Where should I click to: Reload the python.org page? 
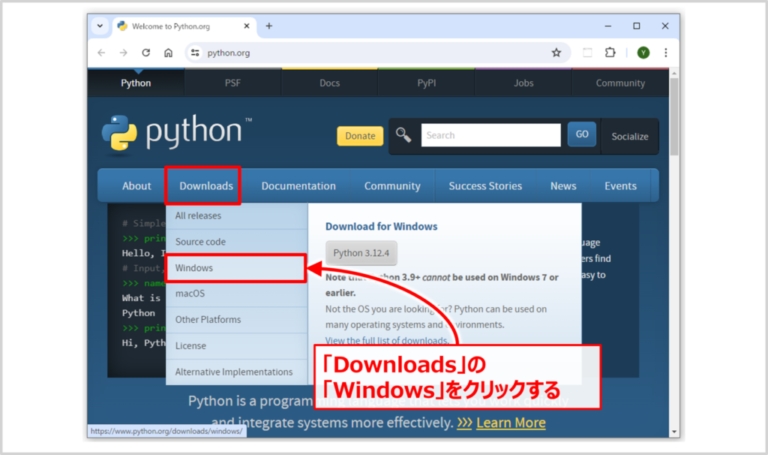[146, 53]
